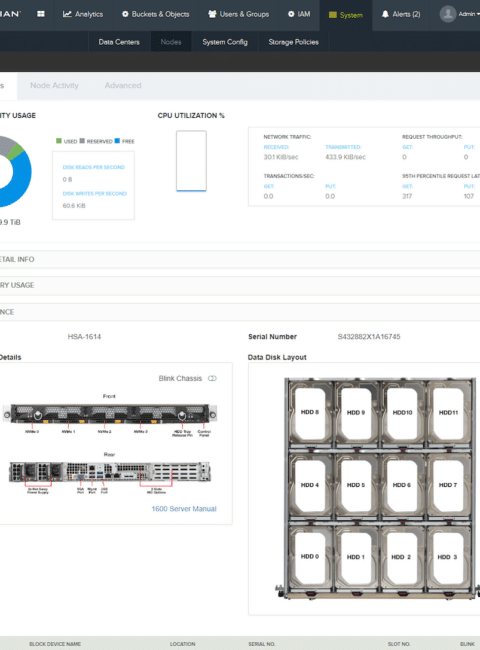
Task: Select HDD 6 in disk layout
Action: point(402,485)
